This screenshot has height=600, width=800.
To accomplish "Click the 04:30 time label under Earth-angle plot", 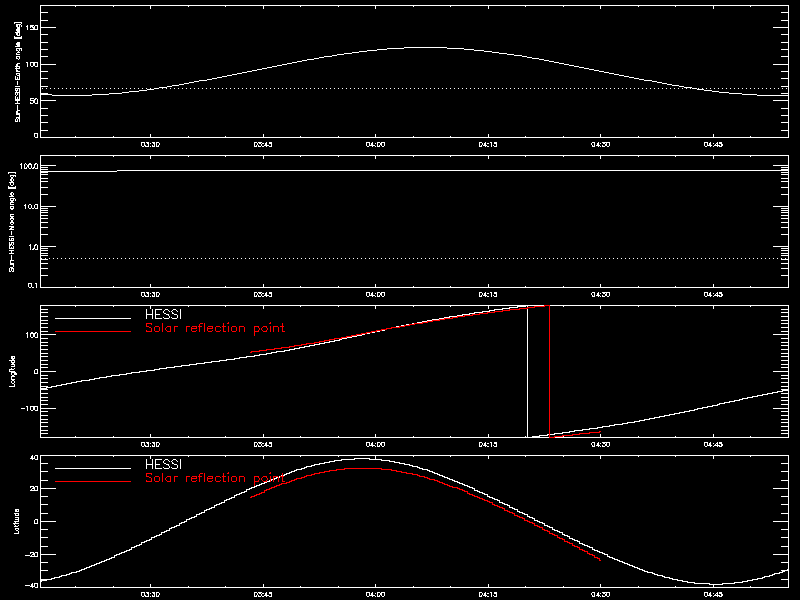I will tap(601, 144).
